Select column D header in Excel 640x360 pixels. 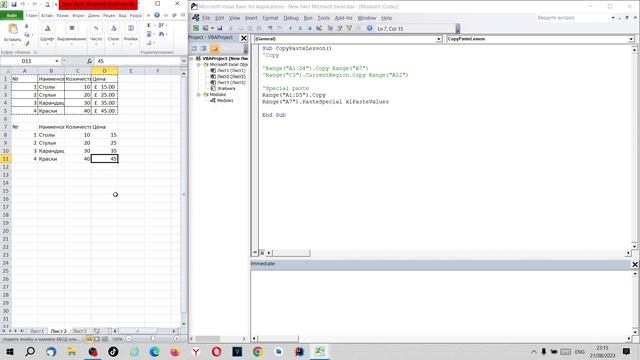click(104, 71)
